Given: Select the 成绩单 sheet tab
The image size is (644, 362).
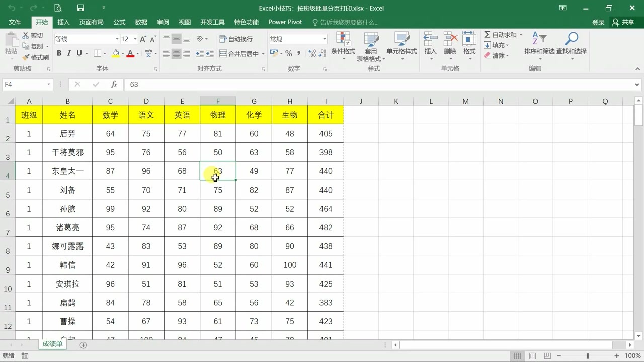Looking at the screenshot, I should pos(52,344).
